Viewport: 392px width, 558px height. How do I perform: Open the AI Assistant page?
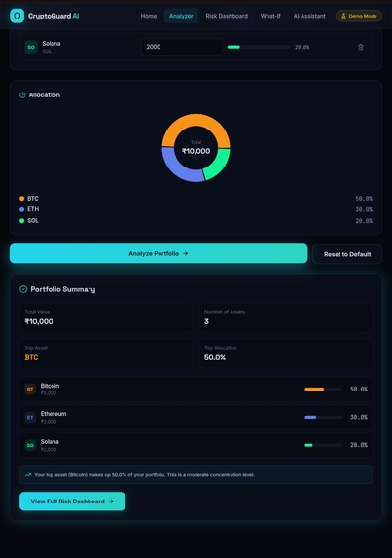pyautogui.click(x=309, y=16)
